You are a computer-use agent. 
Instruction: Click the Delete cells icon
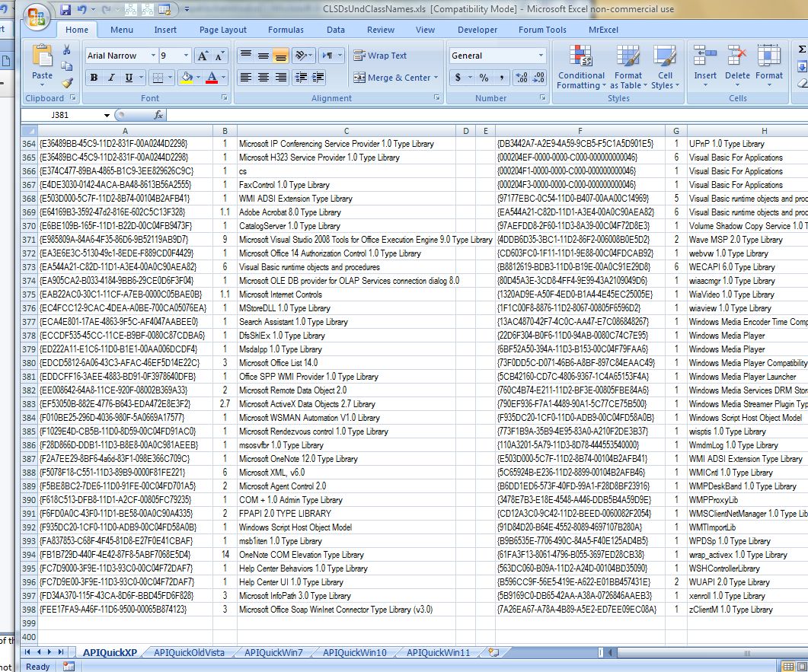click(x=737, y=56)
